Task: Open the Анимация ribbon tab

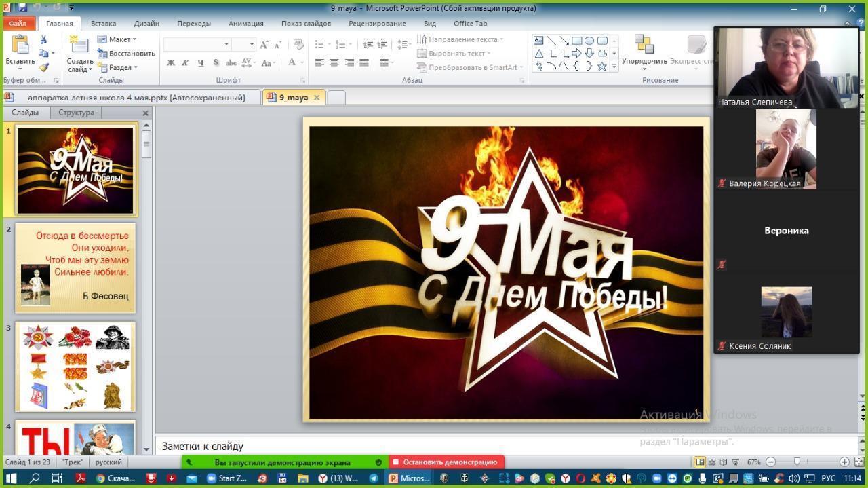Action: [245, 23]
